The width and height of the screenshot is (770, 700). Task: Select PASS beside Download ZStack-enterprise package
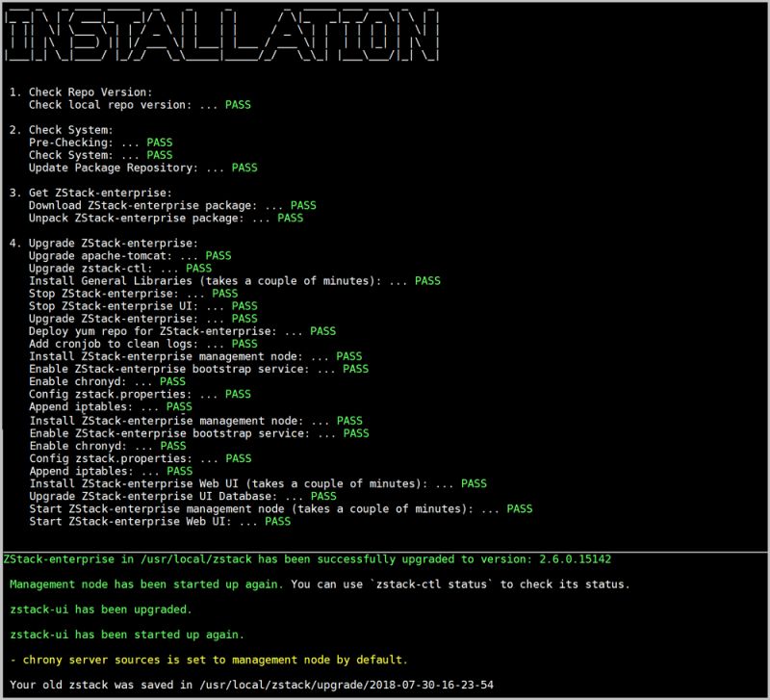coord(303,205)
